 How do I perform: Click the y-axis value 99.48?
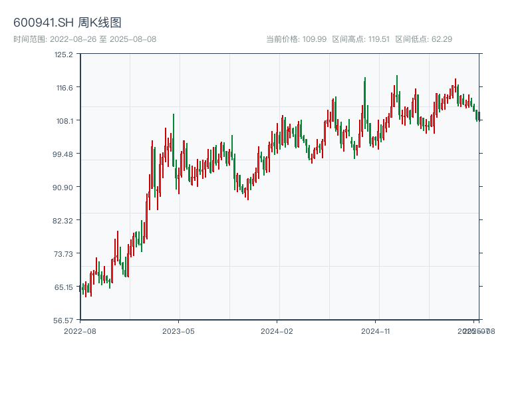click(x=63, y=154)
